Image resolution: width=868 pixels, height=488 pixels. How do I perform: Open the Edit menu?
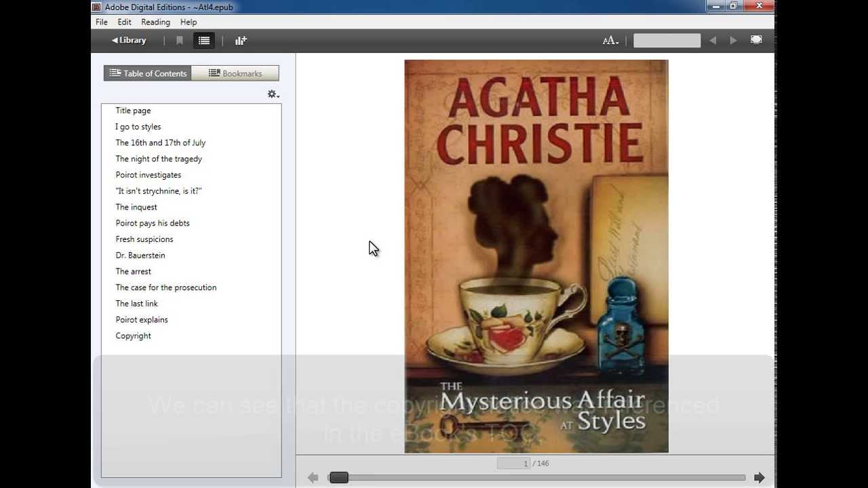124,22
